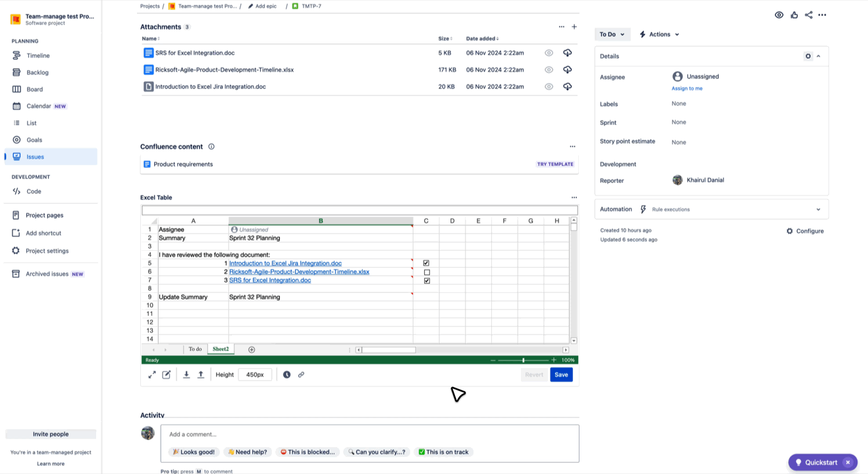868x474 pixels.
Task: Give a thumbs up to this issue
Action: pos(794,14)
